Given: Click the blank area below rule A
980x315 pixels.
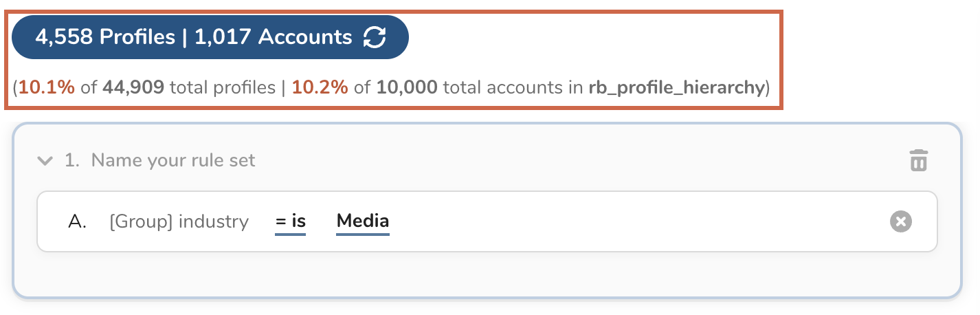Looking at the screenshot, I should (x=481, y=275).
